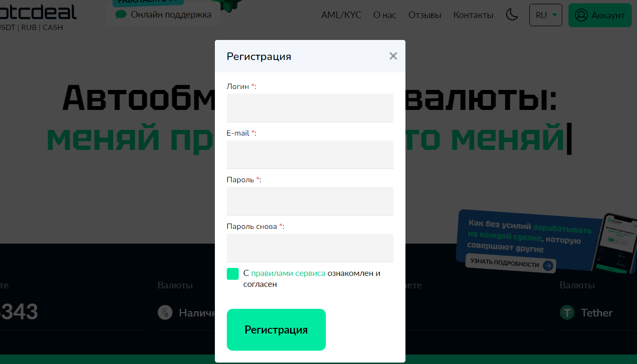
Task: Open the Контакты navigation link
Action: click(473, 15)
